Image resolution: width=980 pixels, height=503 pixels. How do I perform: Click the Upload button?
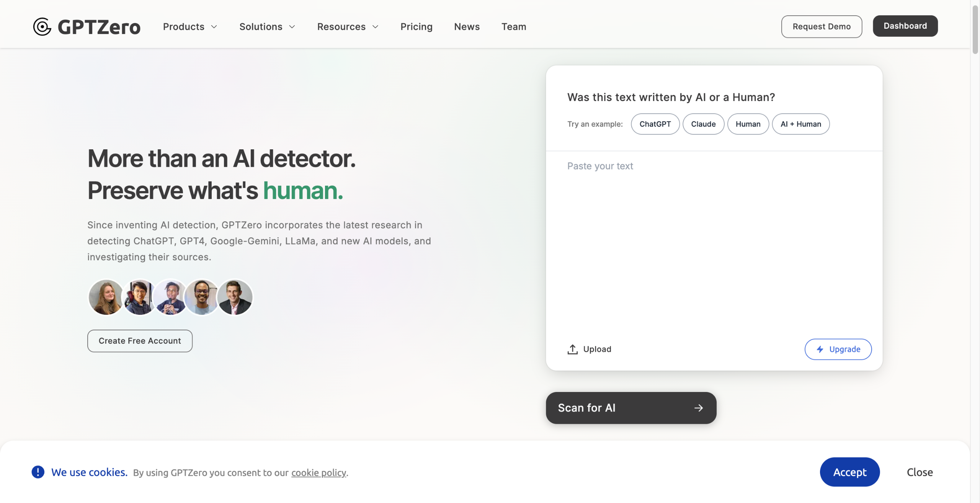pos(590,349)
